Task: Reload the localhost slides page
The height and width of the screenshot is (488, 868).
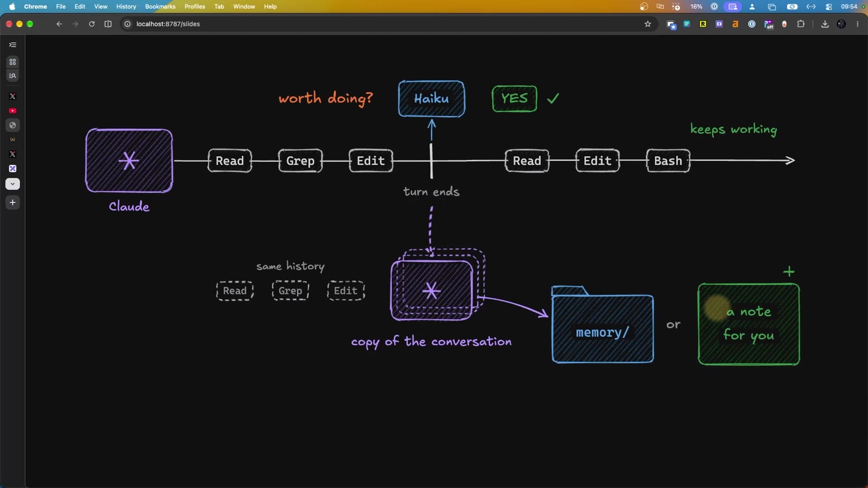Action: pos(92,24)
